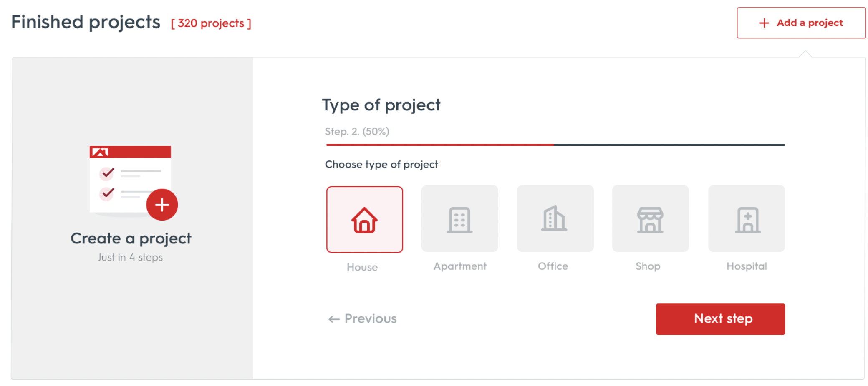This screenshot has height=386, width=868.
Task: Choose the Hospital icon tile
Action: click(x=747, y=219)
